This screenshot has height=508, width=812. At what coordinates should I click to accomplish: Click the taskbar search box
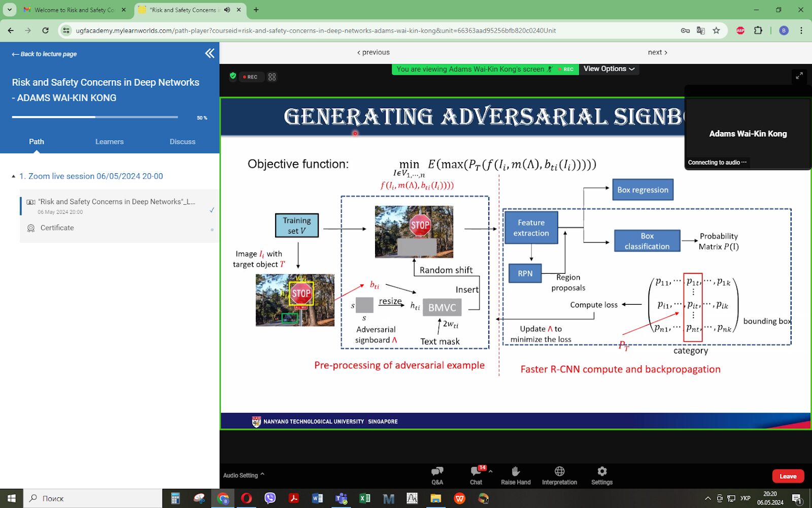[93, 498]
